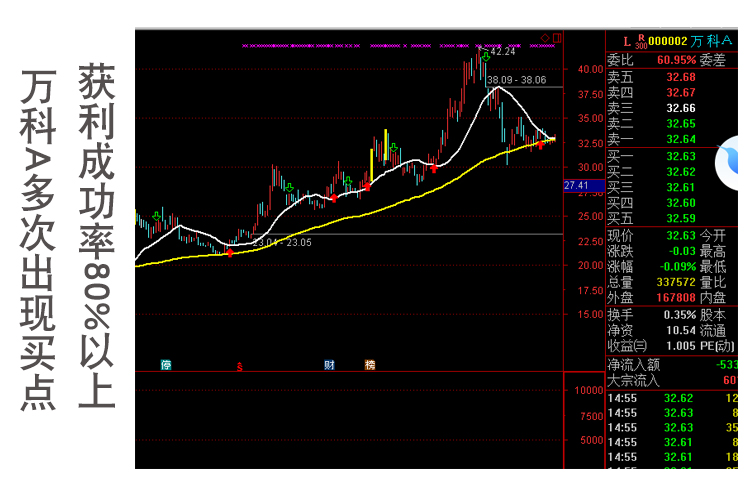Click the red diamond icon above the chart
This screenshot has height=500, width=750.
[x=545, y=37]
